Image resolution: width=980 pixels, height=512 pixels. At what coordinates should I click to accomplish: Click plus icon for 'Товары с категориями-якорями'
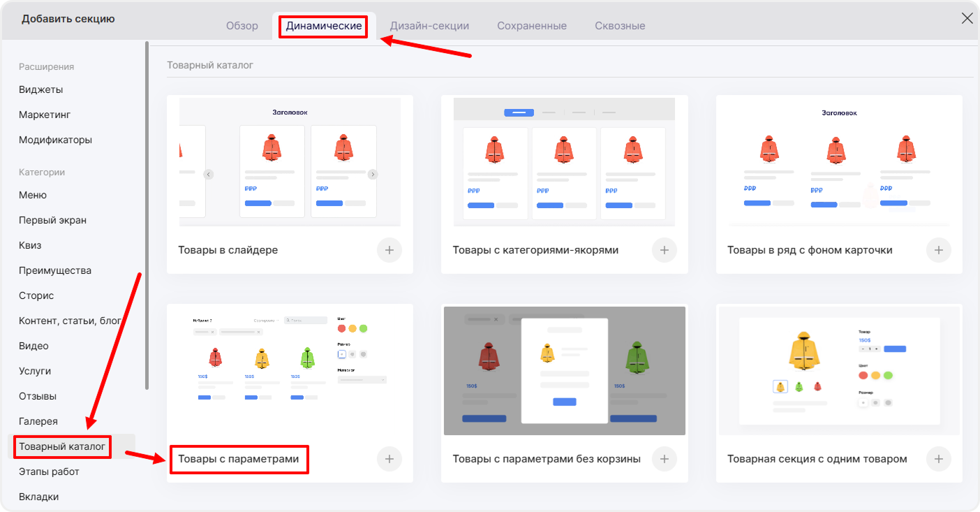click(x=664, y=250)
